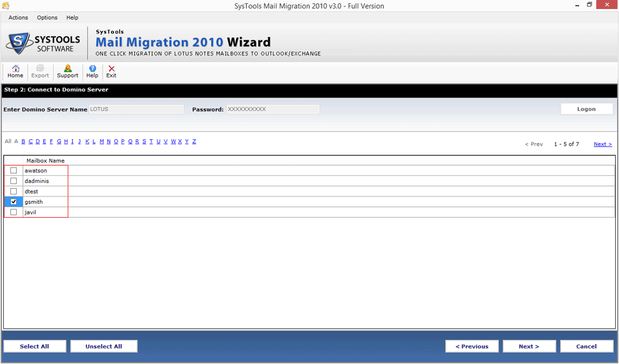Image resolution: width=619 pixels, height=364 pixels.
Task: Filter mailboxes by letter D
Action: 38,141
